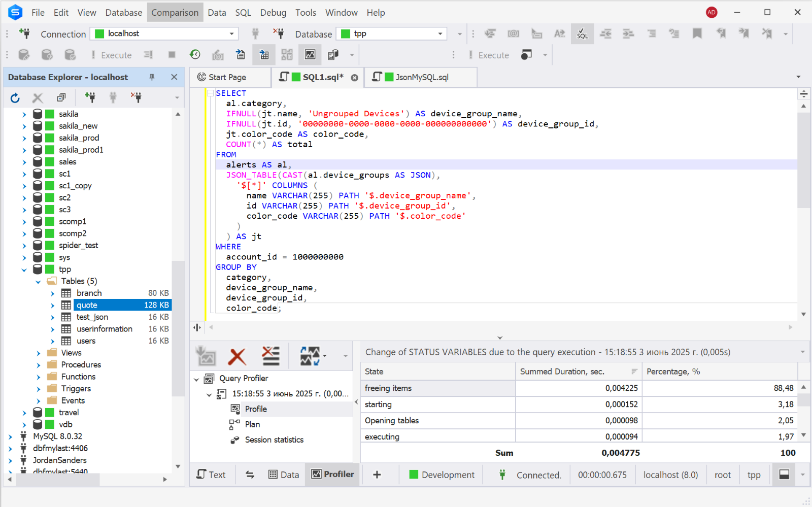Screen dimensions: 812x507
Task: Click the decrease indent icon
Action: click(605, 34)
